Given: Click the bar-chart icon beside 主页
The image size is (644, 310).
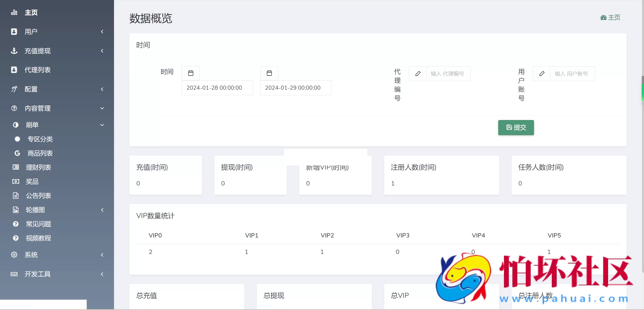Looking at the screenshot, I should 14,12.
